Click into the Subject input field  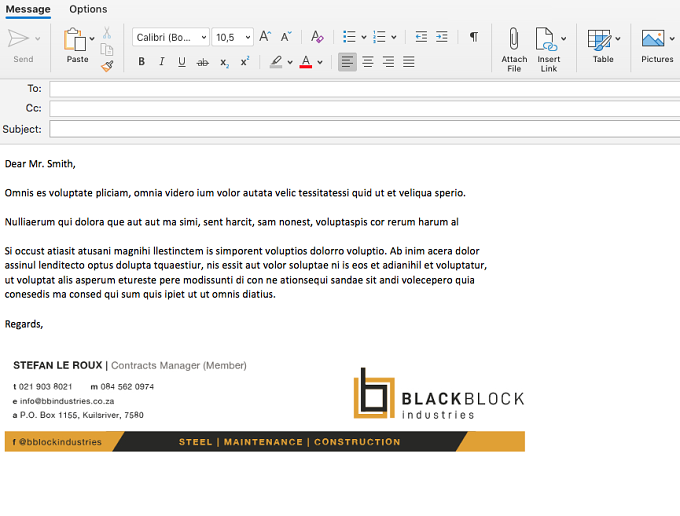pyautogui.click(x=364, y=129)
